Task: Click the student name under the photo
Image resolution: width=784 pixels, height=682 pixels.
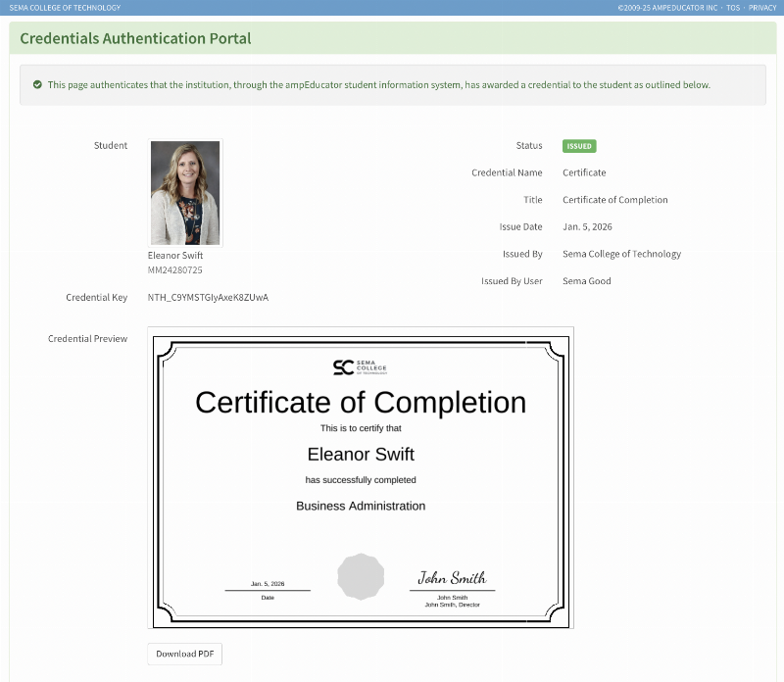Action: [x=175, y=256]
